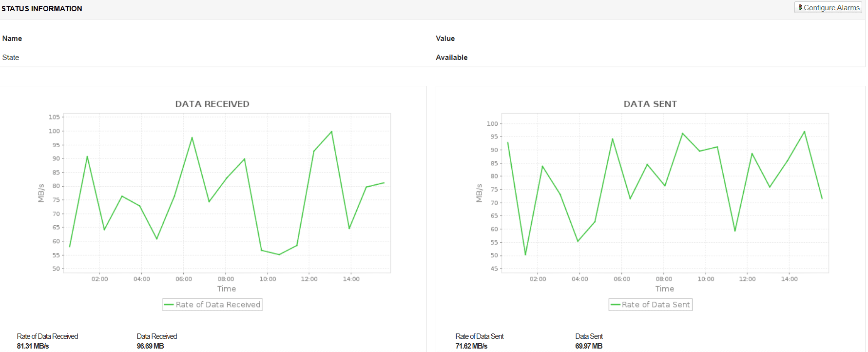Open Configure Alarms settings link
Screen dimensions: 868x352
[x=831, y=8]
